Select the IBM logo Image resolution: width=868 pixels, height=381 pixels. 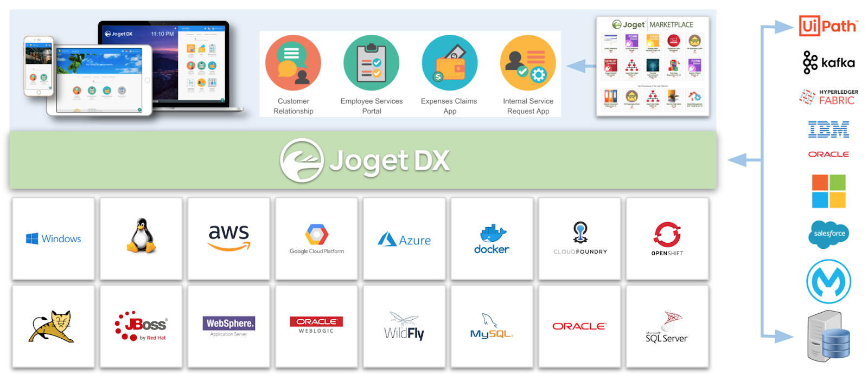coord(828,130)
